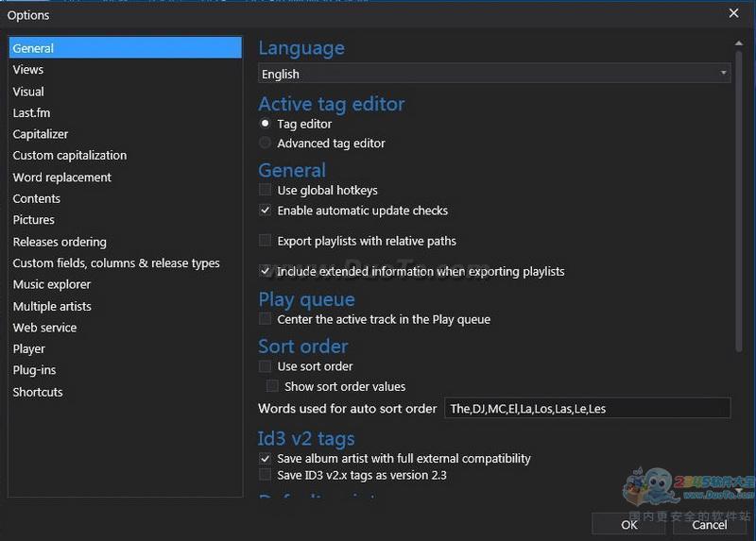756x541 pixels.
Task: Tick Show sort order values checkbox
Action: 272,386
